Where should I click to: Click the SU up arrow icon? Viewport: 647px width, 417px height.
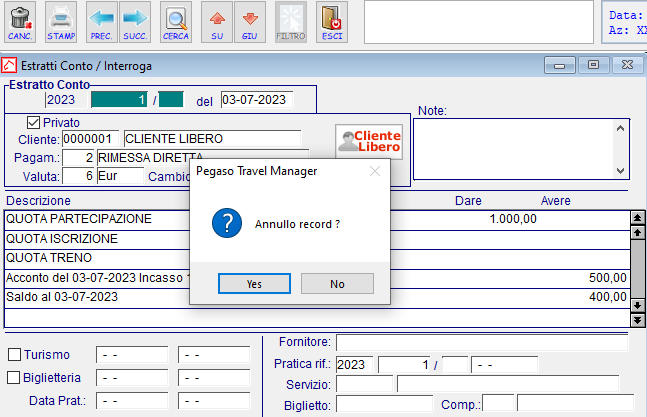click(x=217, y=22)
